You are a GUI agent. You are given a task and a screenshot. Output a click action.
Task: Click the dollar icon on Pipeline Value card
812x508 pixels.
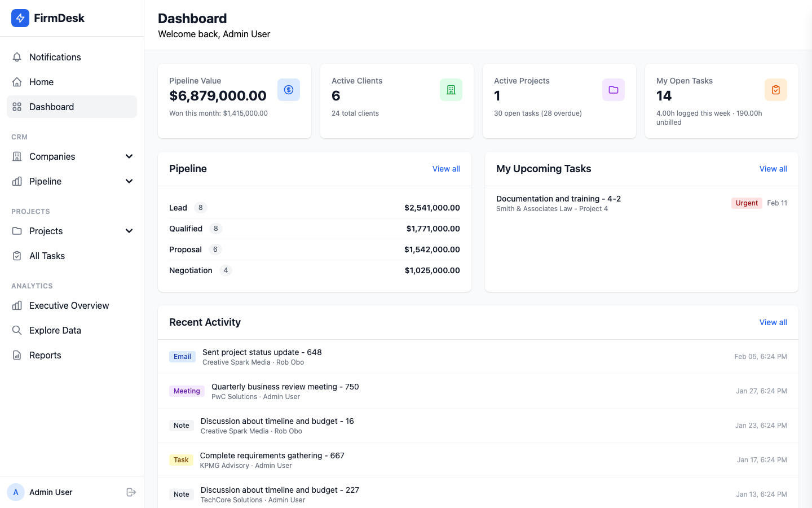(x=289, y=89)
